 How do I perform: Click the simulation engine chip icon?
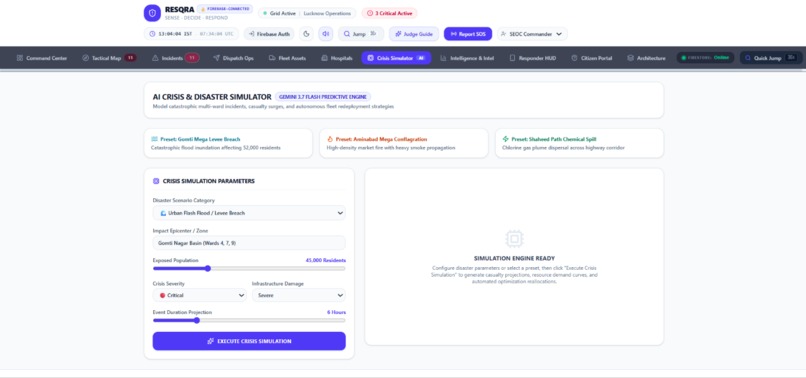514,239
